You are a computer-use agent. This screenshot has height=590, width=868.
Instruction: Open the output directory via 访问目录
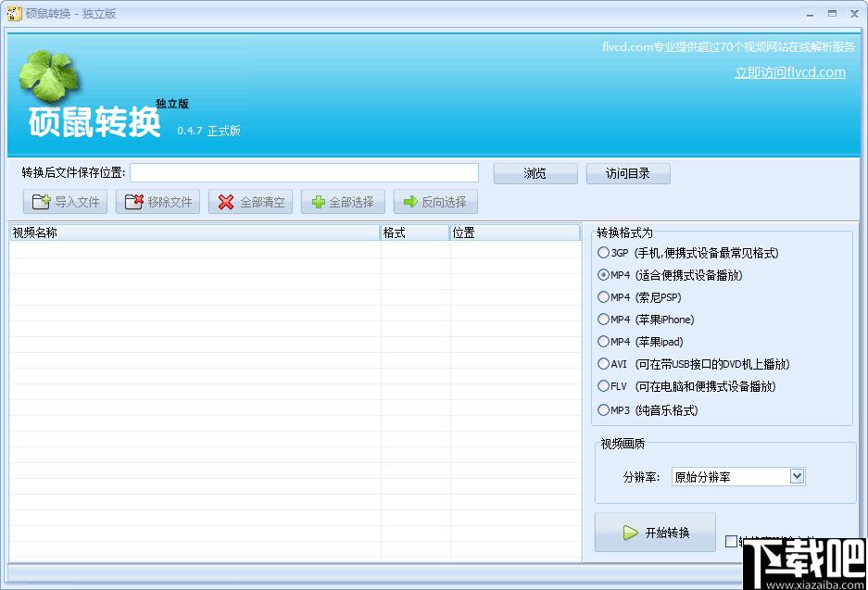pos(628,174)
